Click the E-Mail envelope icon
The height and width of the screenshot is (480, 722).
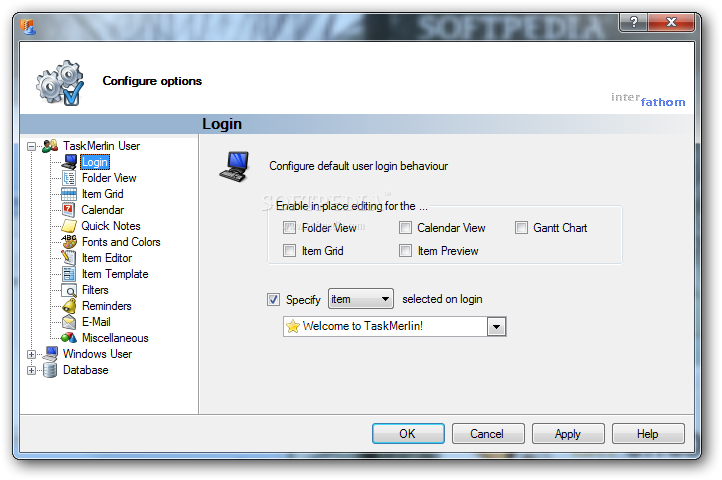pos(69,322)
